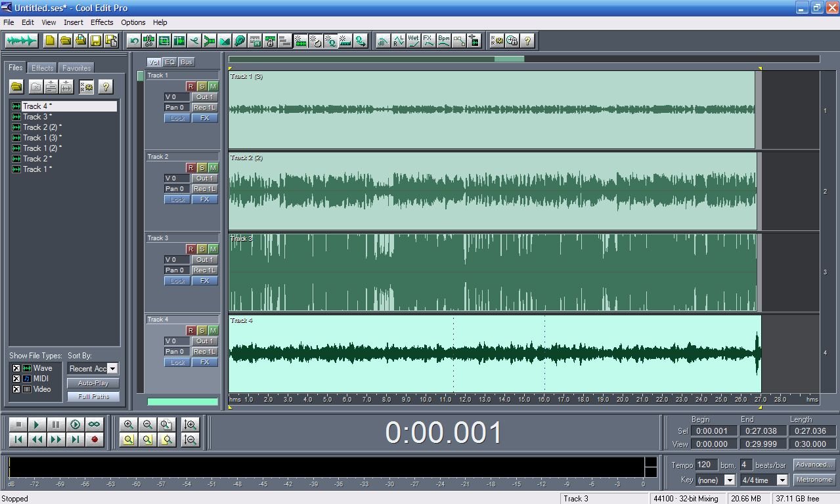Switch to the Favorites tab
The image size is (840, 504).
point(77,68)
